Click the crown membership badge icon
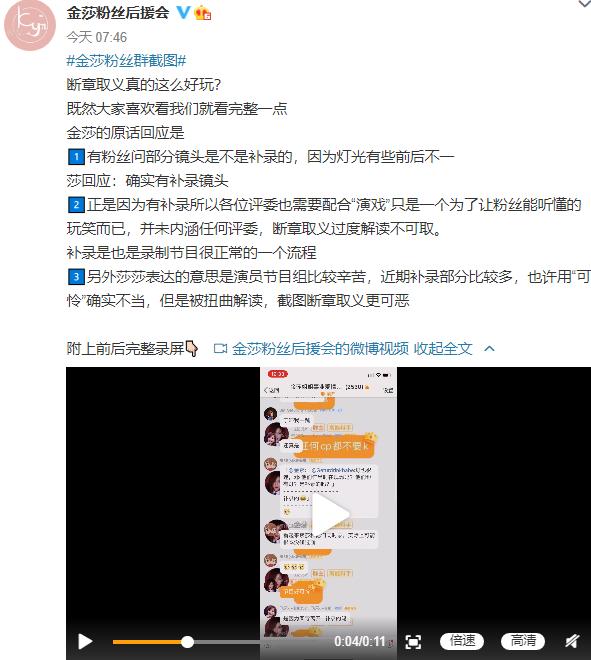This screenshot has width=591, height=660. click(202, 13)
